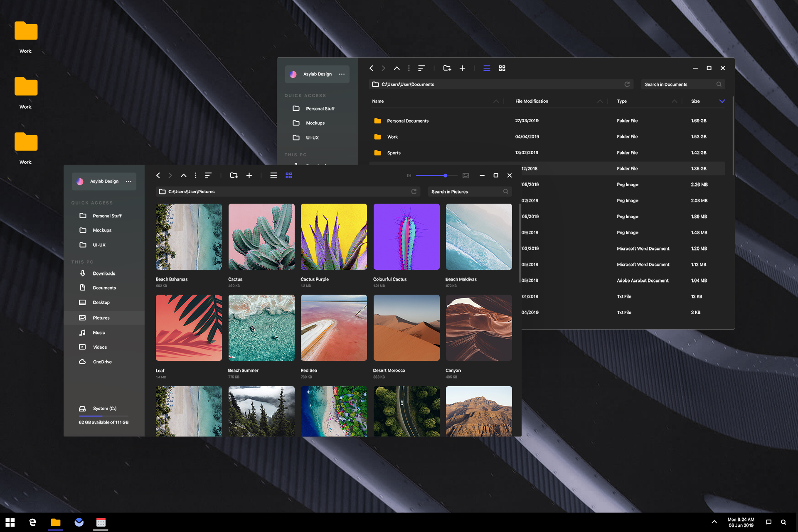
Task: Select Pictures in the sidebar
Action: pyautogui.click(x=104, y=318)
